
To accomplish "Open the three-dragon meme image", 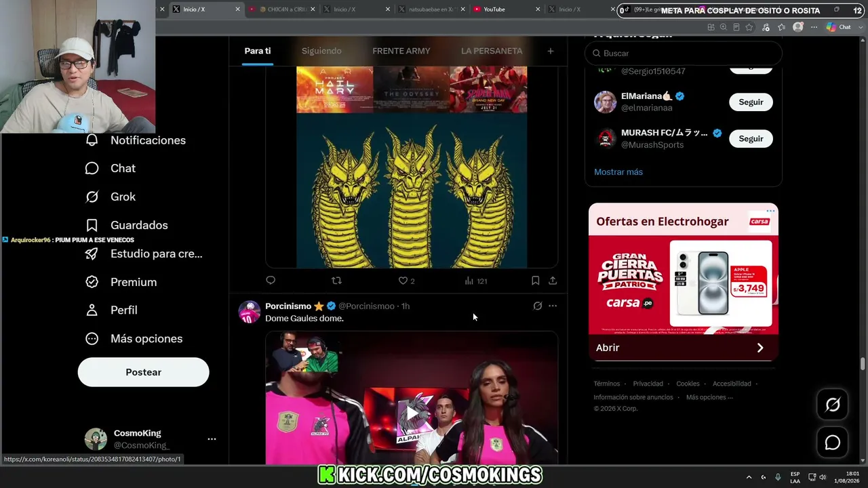I will point(412,168).
